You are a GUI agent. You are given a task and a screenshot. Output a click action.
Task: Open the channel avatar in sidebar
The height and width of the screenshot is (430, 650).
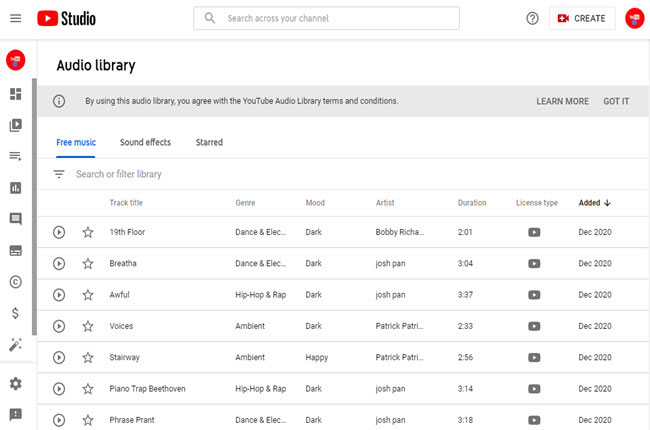click(16, 60)
